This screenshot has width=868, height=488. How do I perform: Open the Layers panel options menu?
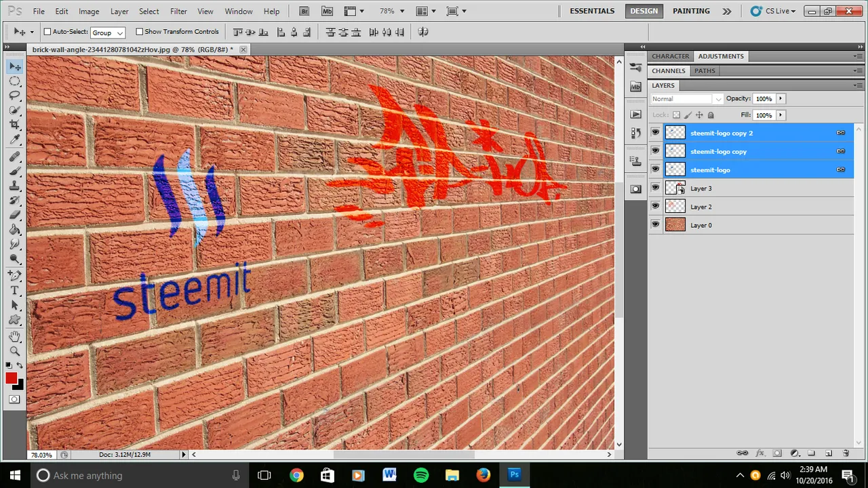click(859, 85)
